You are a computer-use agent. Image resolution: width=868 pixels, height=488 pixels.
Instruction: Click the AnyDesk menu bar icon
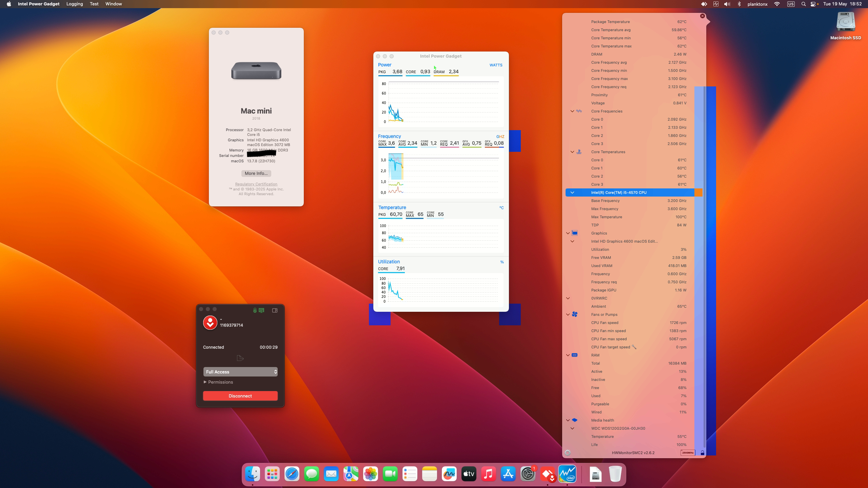coord(704,4)
